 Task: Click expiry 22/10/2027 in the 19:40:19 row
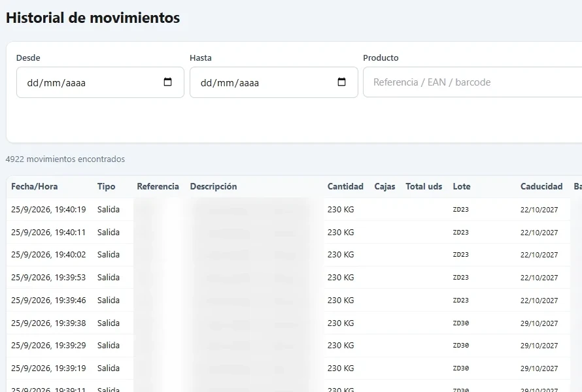point(539,210)
